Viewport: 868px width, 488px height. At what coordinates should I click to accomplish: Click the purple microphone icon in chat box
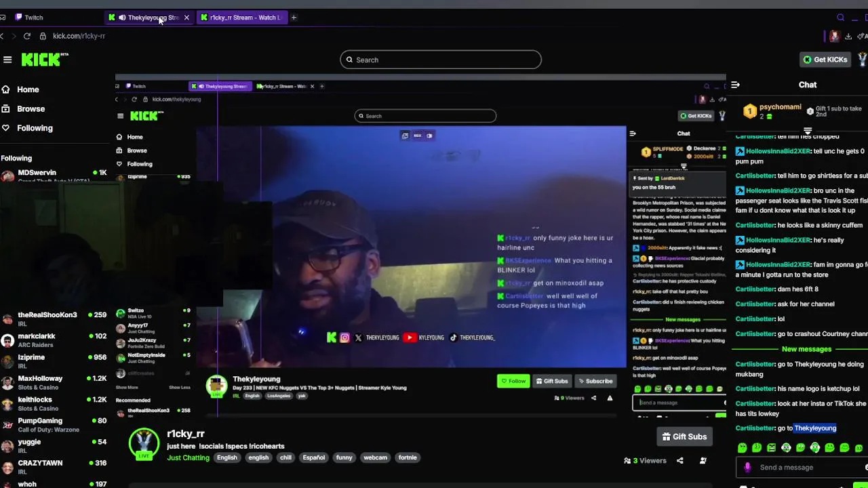747,467
